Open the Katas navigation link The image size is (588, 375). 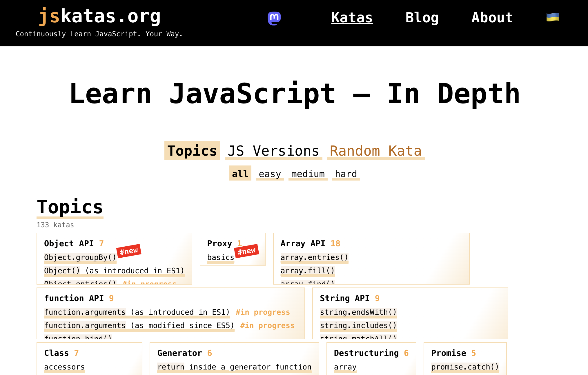click(x=352, y=18)
